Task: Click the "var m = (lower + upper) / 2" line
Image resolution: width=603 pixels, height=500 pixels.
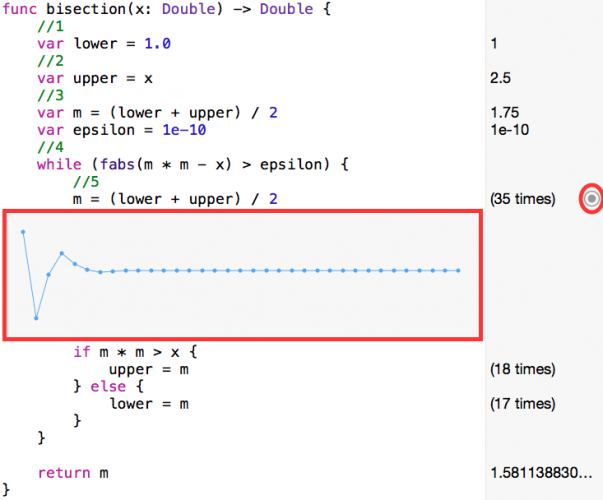Action: 157,113
